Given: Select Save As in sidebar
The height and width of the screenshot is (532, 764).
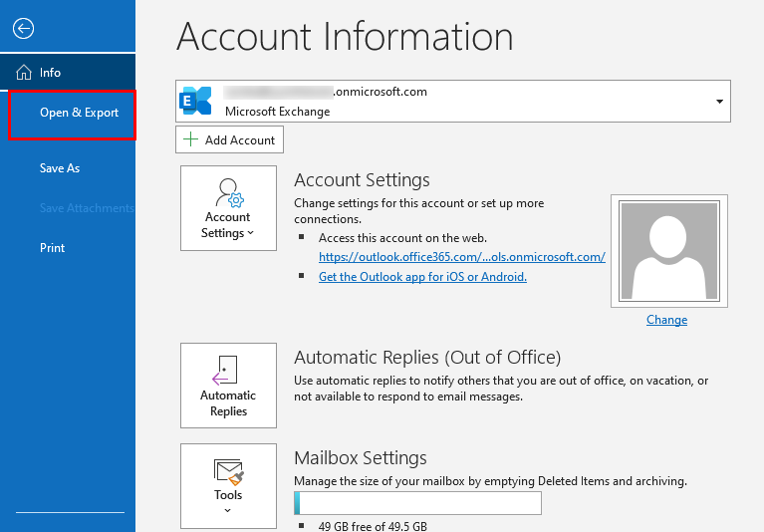Looking at the screenshot, I should (60, 168).
